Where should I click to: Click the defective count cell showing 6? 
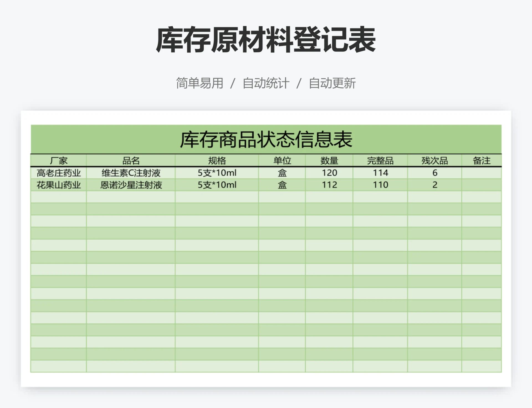(434, 173)
